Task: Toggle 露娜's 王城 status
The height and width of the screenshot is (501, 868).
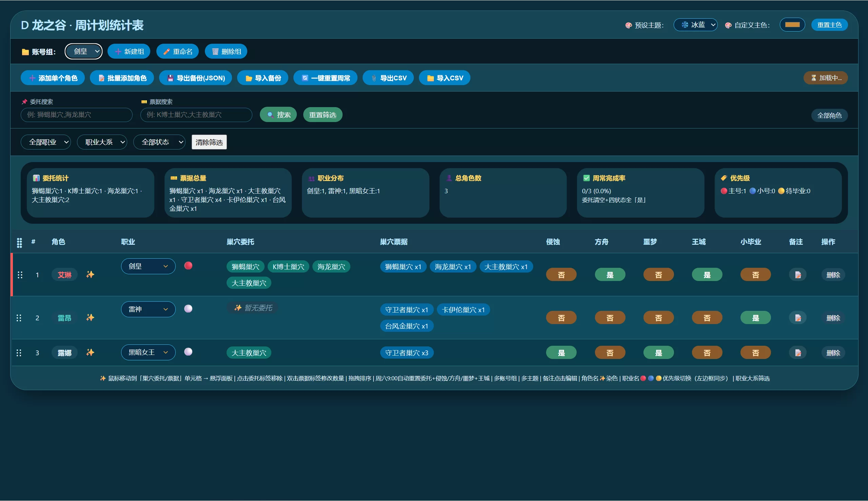Action: point(707,353)
